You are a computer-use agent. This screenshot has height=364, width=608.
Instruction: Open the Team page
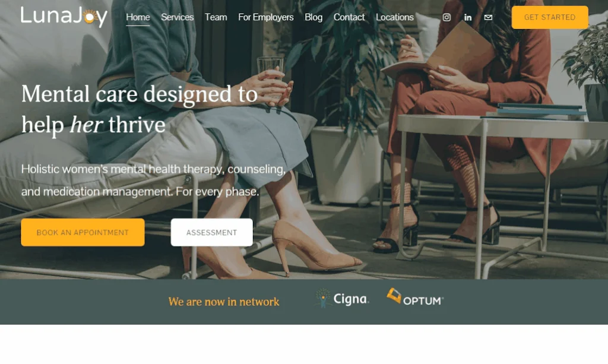coord(216,17)
